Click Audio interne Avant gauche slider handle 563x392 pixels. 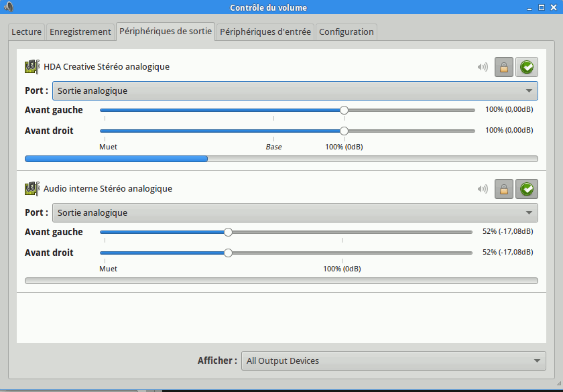228,233
